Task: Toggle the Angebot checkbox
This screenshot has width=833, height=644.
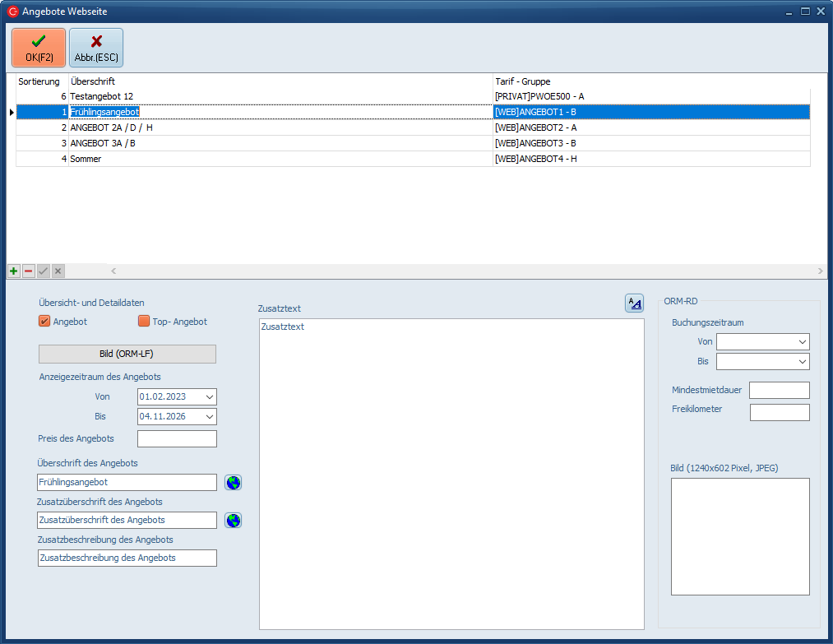Action: [x=45, y=322]
